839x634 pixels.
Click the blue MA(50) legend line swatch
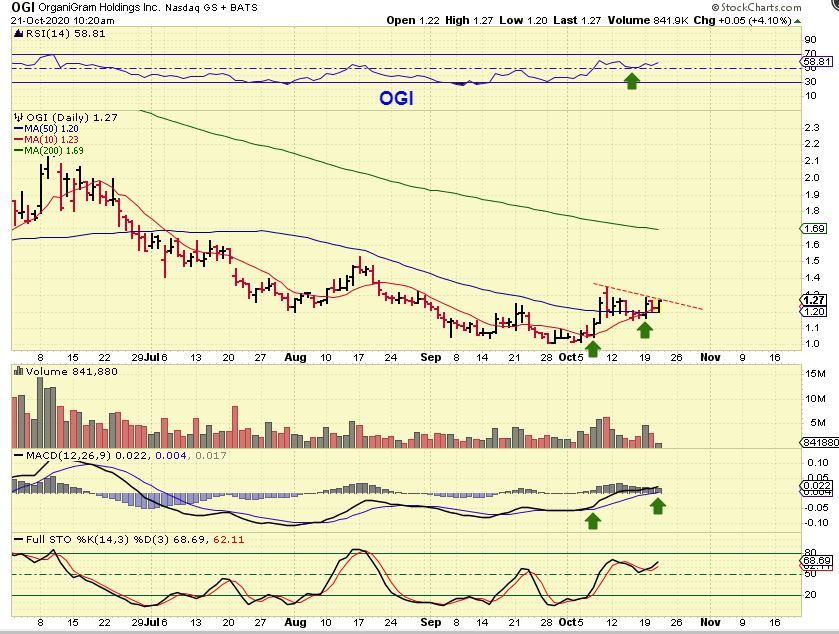pyautogui.click(x=19, y=129)
